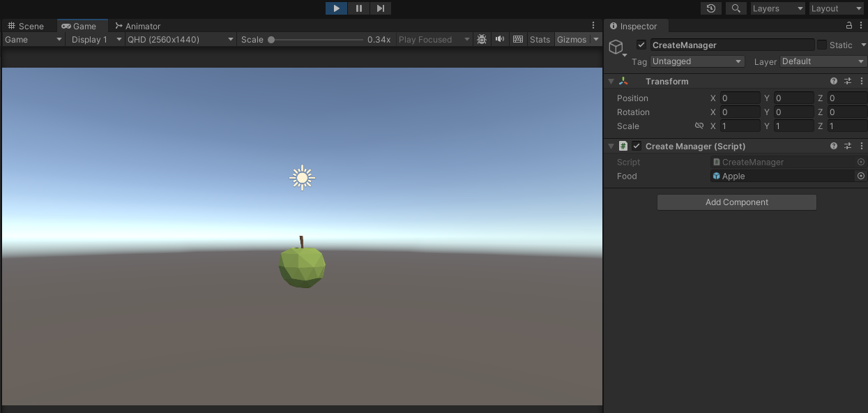This screenshot has height=413, width=868.
Task: Open the Gizmos dropdown arrow
Action: coord(595,40)
